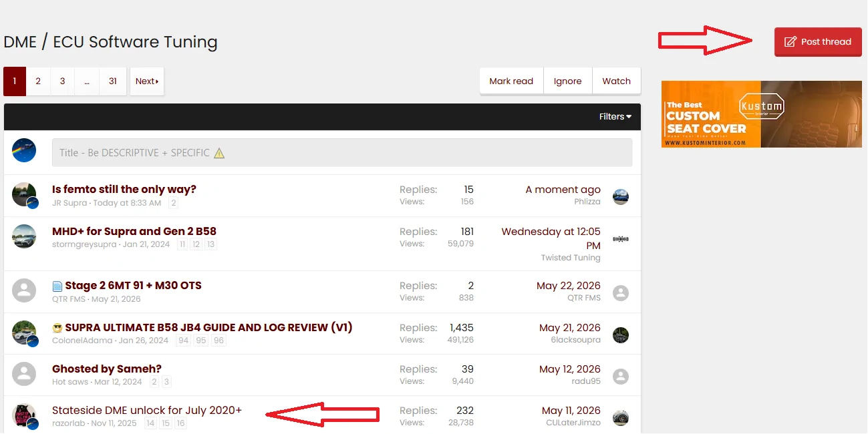Click the Post thread button
Viewport: 868px width, 434px height.
pyautogui.click(x=818, y=41)
